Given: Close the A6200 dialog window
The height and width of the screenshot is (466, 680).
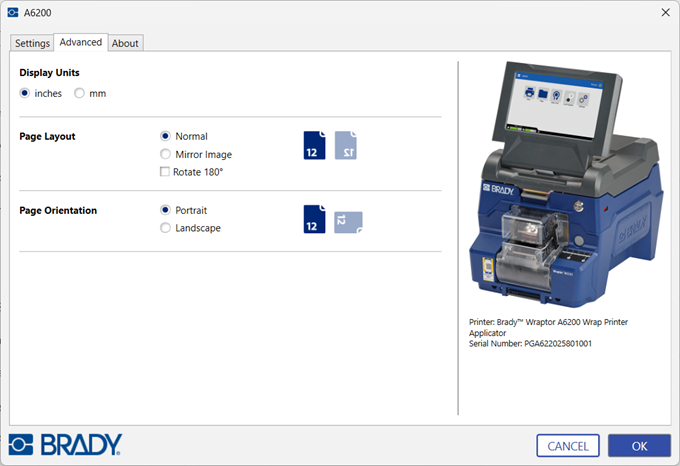Looking at the screenshot, I should pyautogui.click(x=665, y=12).
